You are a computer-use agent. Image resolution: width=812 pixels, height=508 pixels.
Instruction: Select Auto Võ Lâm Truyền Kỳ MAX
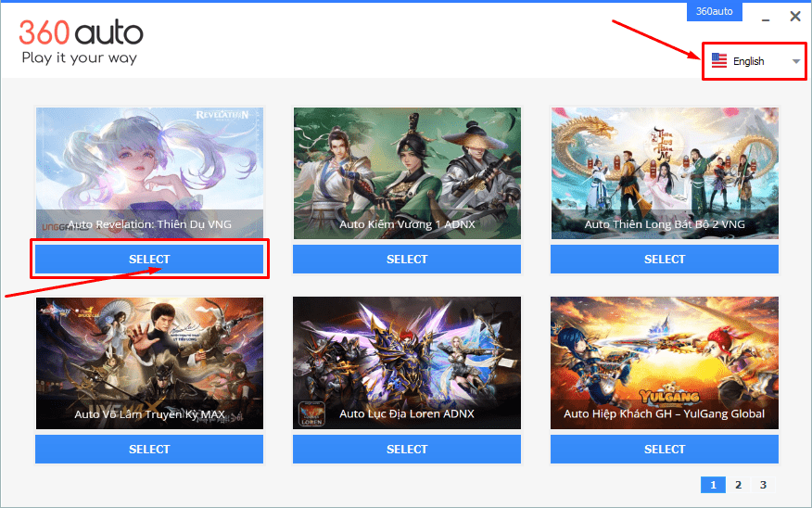click(x=149, y=449)
